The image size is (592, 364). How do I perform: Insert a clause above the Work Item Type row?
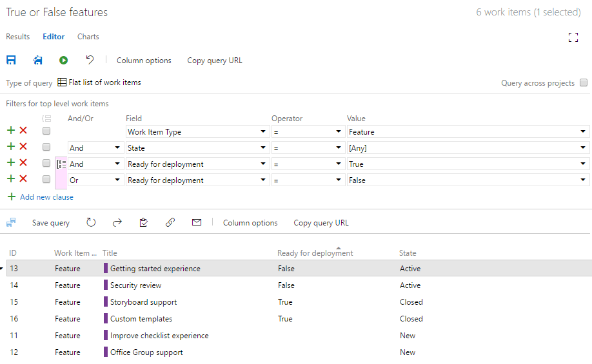pyautogui.click(x=11, y=131)
